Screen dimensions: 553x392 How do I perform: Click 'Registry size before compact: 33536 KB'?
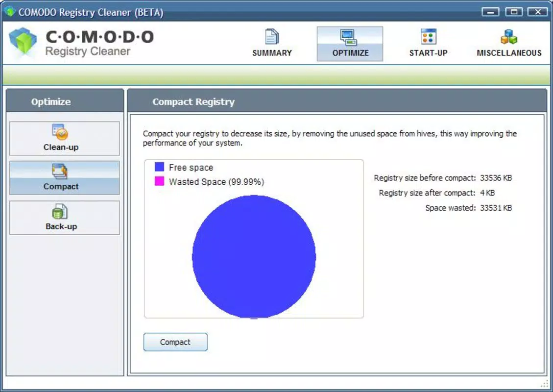pos(443,178)
